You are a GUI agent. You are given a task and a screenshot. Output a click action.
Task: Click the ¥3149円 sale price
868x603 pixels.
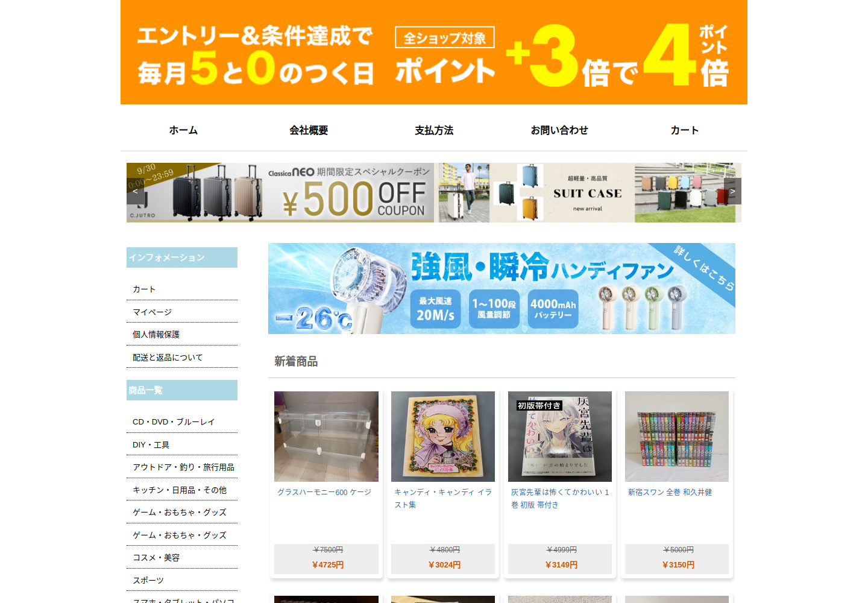561,565
